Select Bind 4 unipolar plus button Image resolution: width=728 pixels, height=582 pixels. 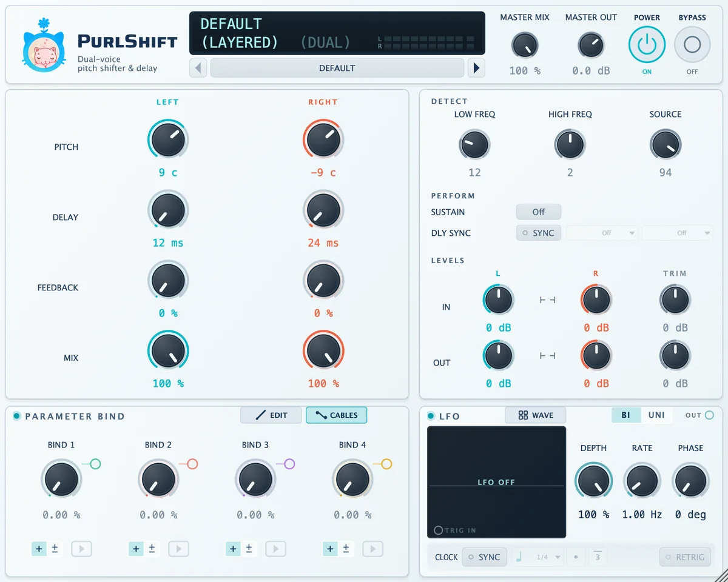pyautogui.click(x=330, y=549)
